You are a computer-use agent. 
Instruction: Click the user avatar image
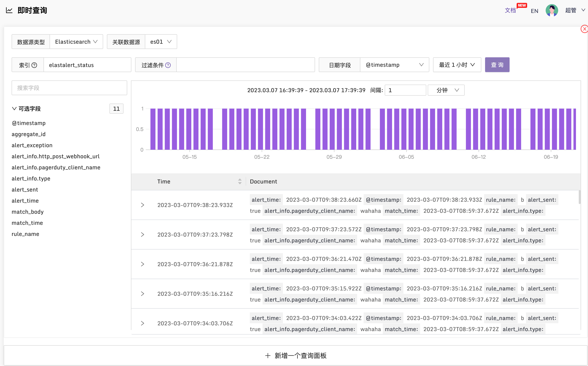(x=552, y=10)
